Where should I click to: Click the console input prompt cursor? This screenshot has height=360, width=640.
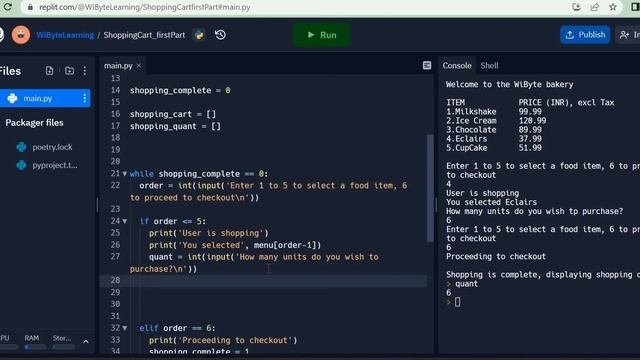458,302
